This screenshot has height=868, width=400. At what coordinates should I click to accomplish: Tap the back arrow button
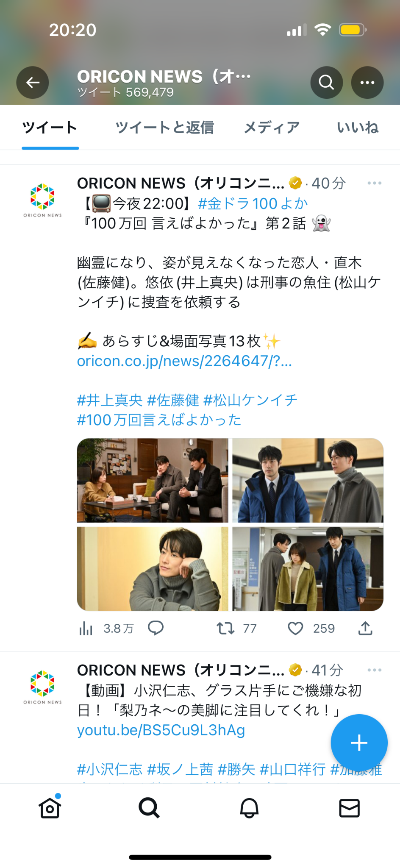tap(33, 83)
